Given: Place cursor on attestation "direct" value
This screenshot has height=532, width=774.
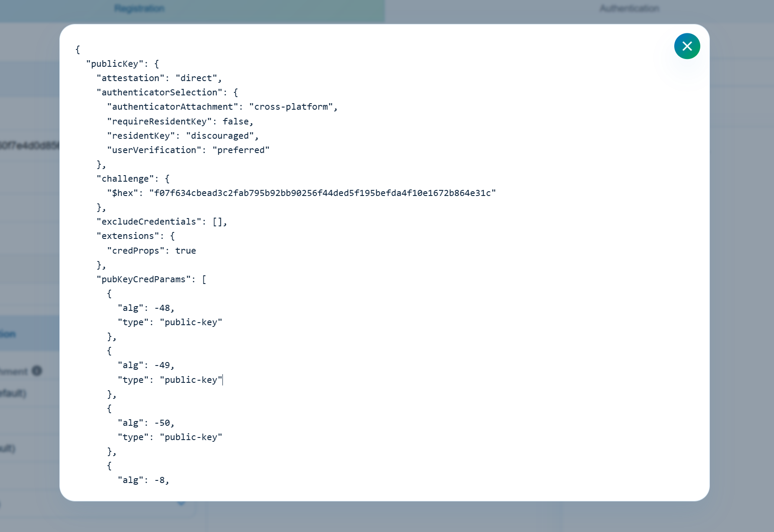Looking at the screenshot, I should pyautogui.click(x=196, y=78).
